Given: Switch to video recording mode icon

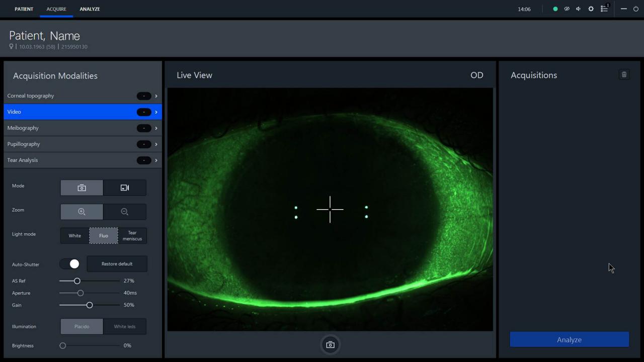Looking at the screenshot, I should pos(125,188).
